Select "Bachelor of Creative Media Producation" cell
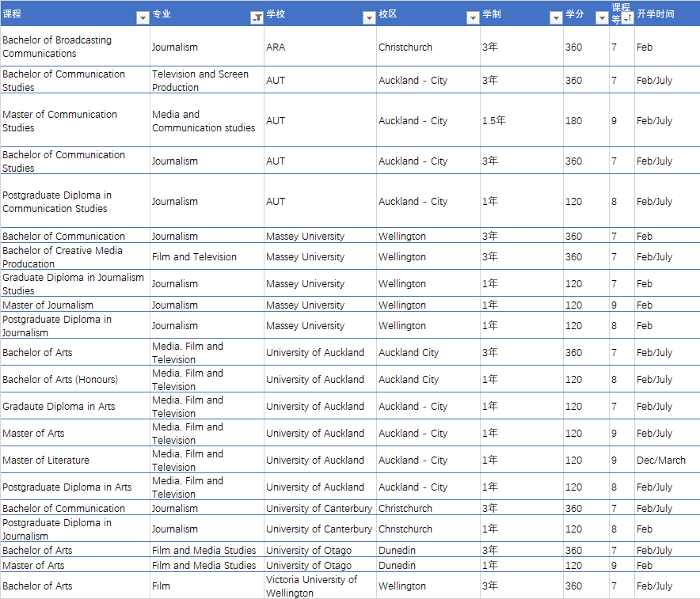The height and width of the screenshot is (599, 700). 75,256
